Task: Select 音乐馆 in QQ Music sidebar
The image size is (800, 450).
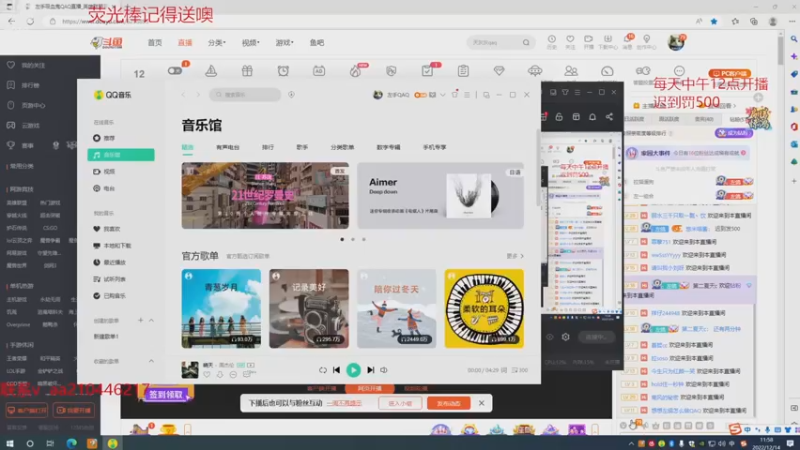Action: click(121, 155)
